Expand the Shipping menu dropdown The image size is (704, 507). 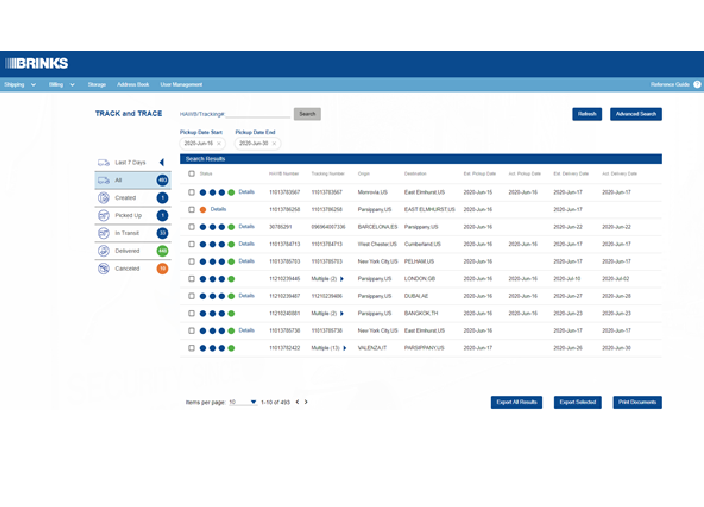[x=33, y=85]
